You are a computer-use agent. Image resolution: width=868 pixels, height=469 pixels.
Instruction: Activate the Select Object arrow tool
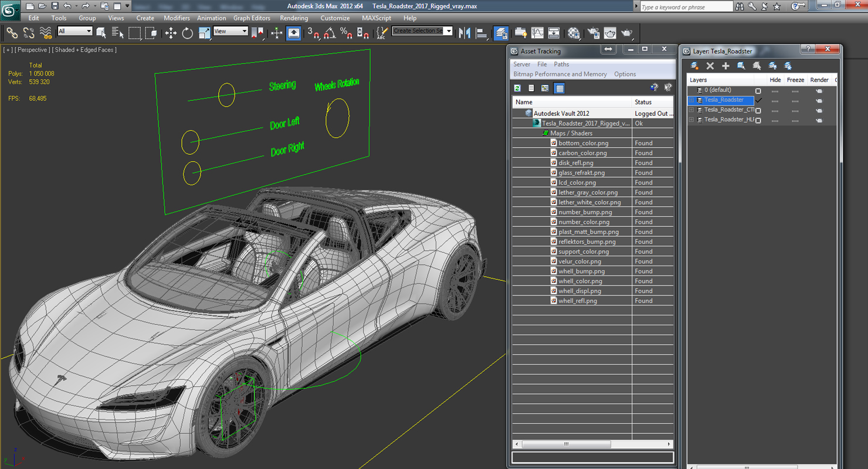click(101, 33)
